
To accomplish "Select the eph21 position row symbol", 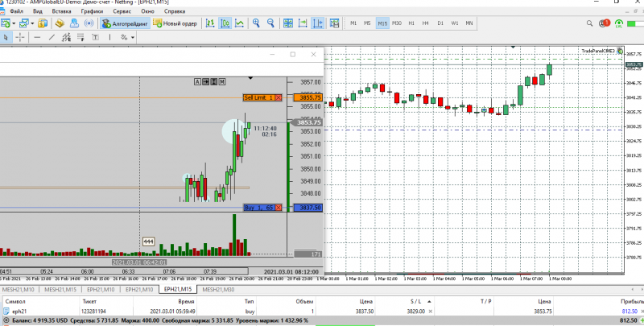I will [19, 312].
